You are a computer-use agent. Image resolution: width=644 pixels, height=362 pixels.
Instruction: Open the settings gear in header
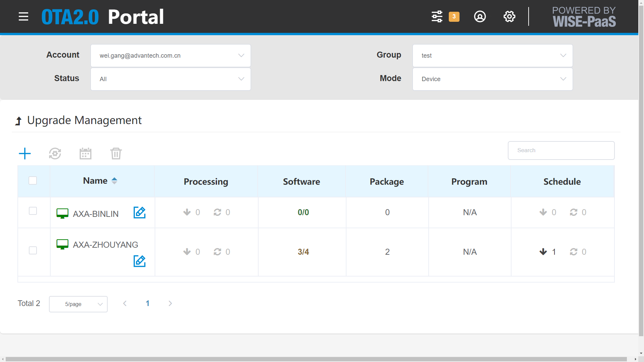click(509, 16)
